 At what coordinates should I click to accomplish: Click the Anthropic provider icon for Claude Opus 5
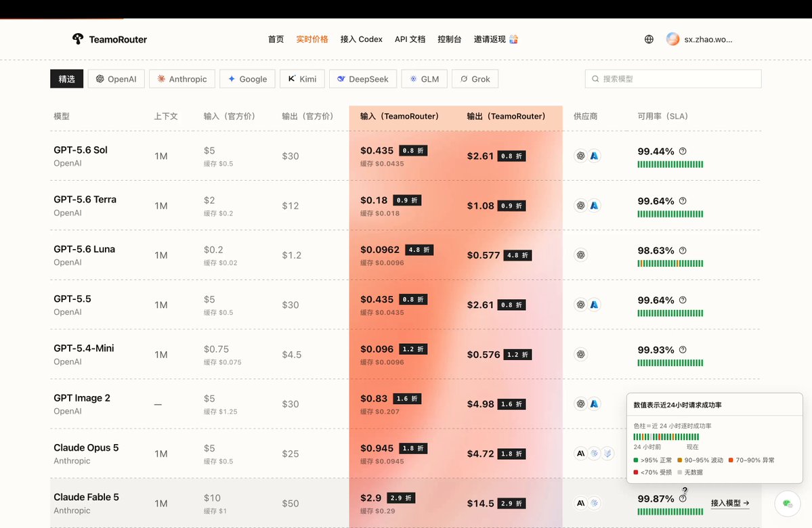(x=580, y=454)
